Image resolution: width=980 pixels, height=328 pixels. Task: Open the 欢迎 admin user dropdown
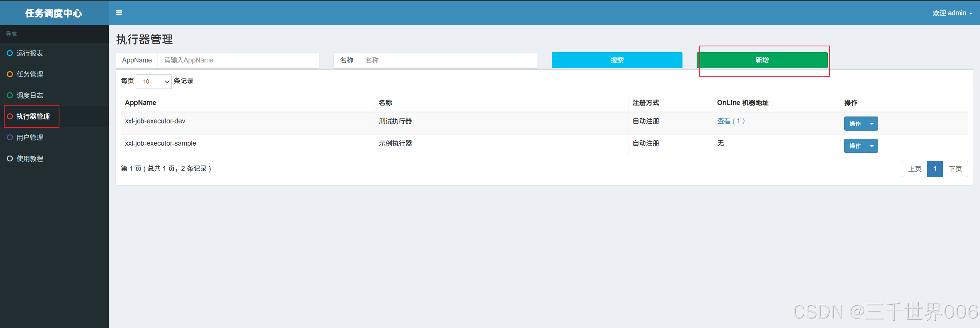coord(952,13)
